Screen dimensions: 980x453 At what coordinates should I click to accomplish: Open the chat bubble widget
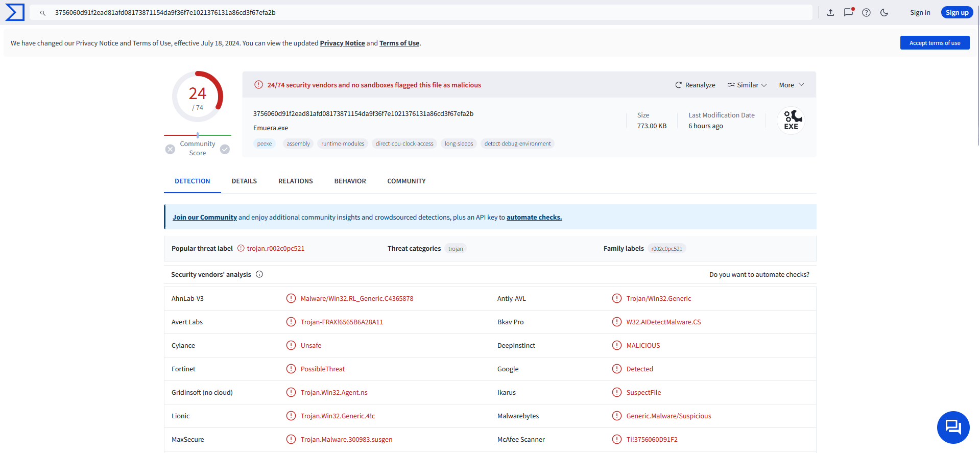tap(953, 427)
